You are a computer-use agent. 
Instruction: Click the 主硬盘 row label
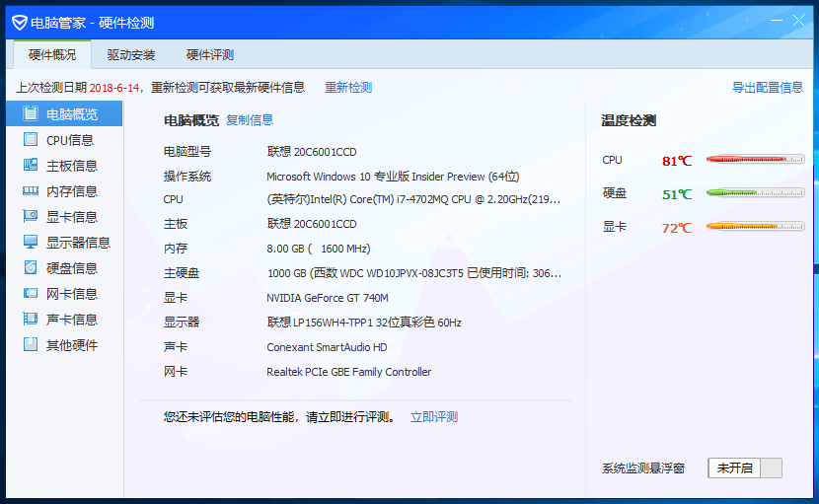pyautogui.click(x=182, y=272)
